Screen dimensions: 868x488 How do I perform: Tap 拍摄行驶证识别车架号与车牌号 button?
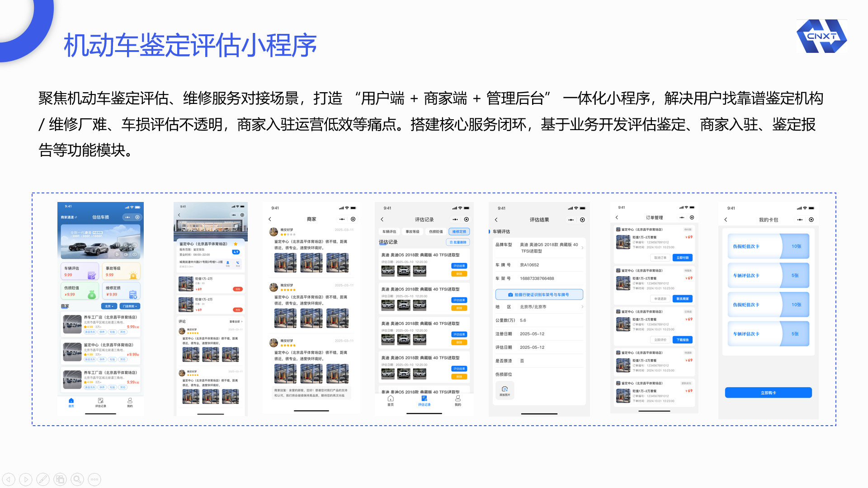539,295
